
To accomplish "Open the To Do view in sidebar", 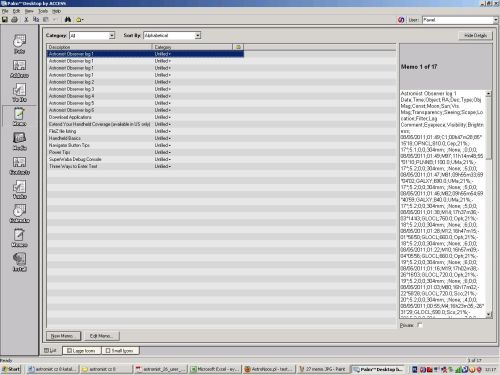I will [x=19, y=93].
